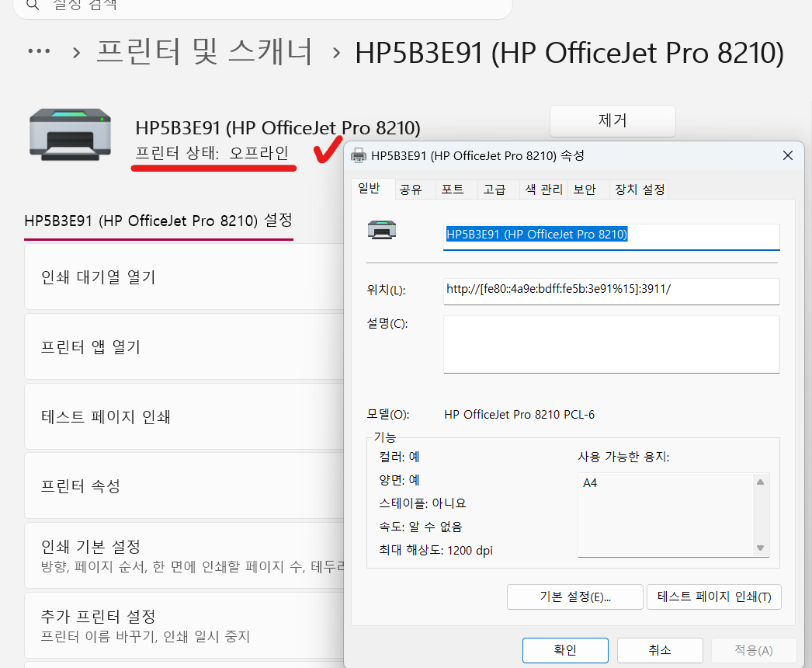
Task: Click the paper list scroll-down arrow
Action: [760, 548]
